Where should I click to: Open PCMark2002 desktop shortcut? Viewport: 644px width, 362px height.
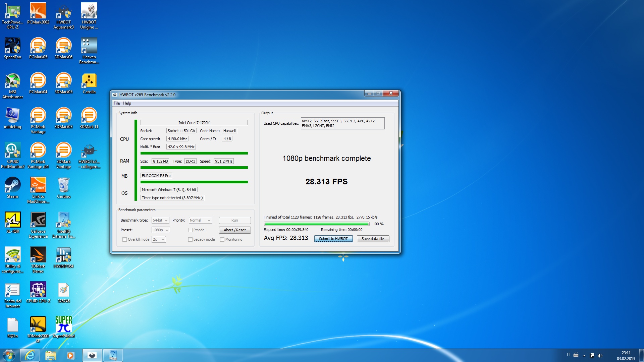[38, 13]
